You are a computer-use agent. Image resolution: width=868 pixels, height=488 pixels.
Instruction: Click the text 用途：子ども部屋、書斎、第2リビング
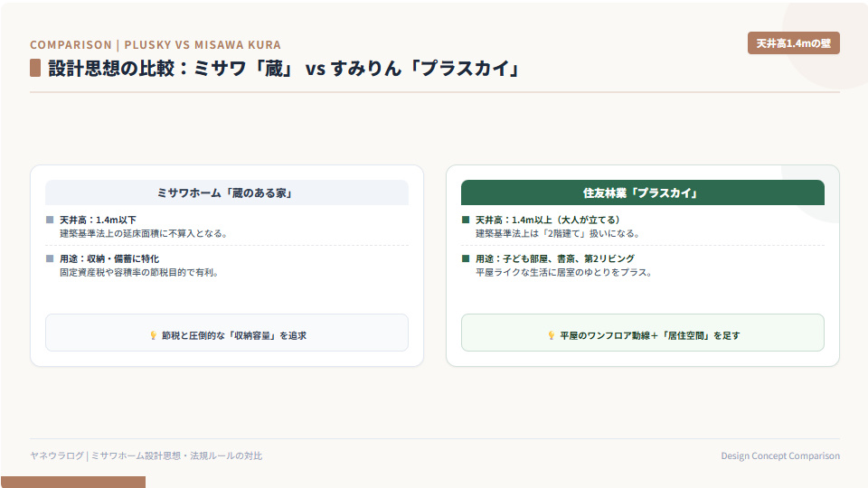tap(555, 258)
